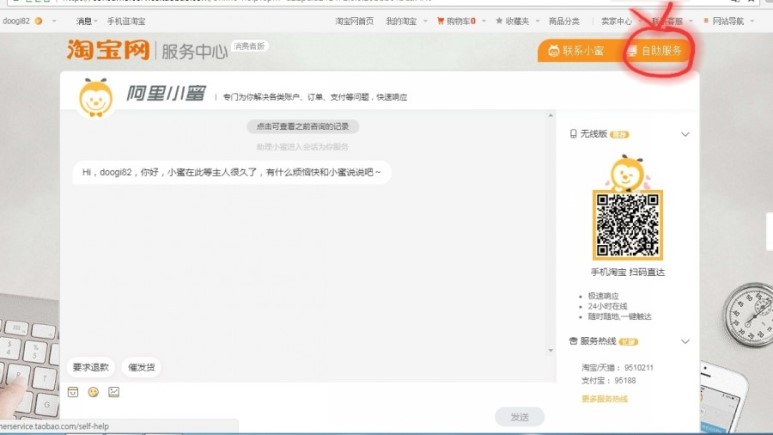Click the text '手机淘宝 扫码直达'
This screenshot has width=773, height=435.
(x=628, y=272)
